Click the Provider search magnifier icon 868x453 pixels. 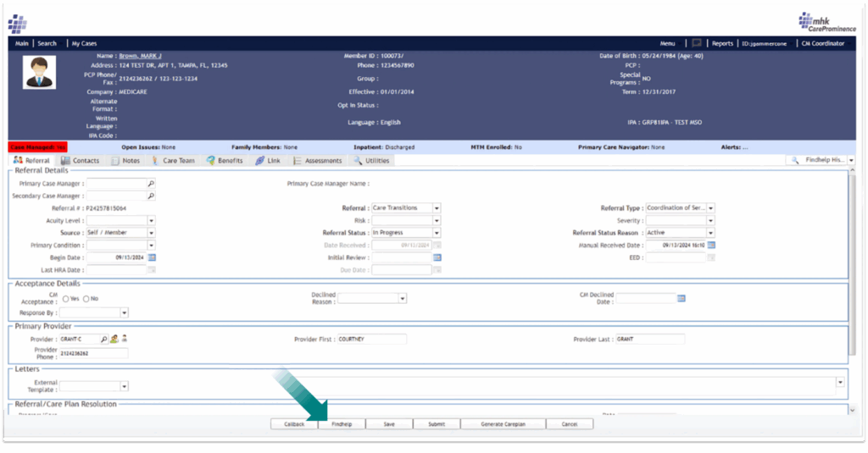(104, 339)
